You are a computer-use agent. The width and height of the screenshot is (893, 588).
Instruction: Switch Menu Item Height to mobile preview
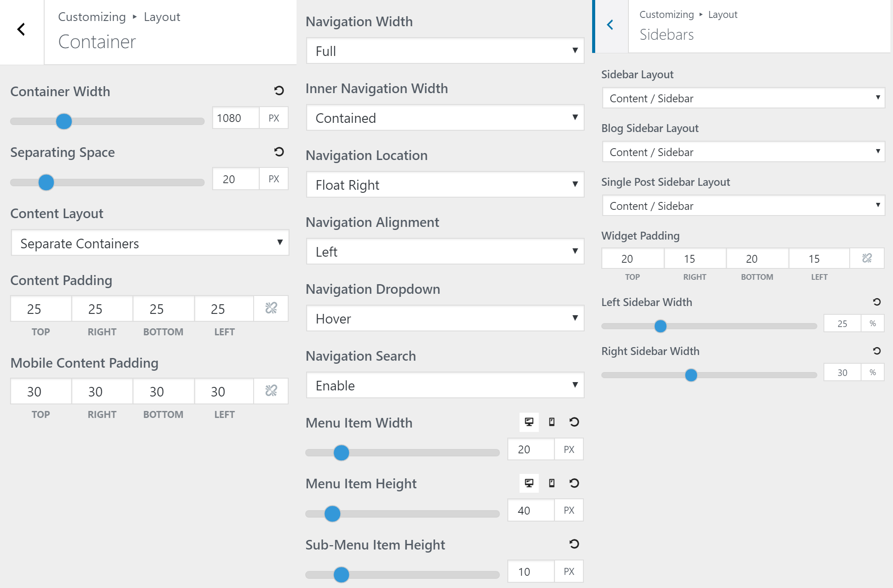[551, 483]
